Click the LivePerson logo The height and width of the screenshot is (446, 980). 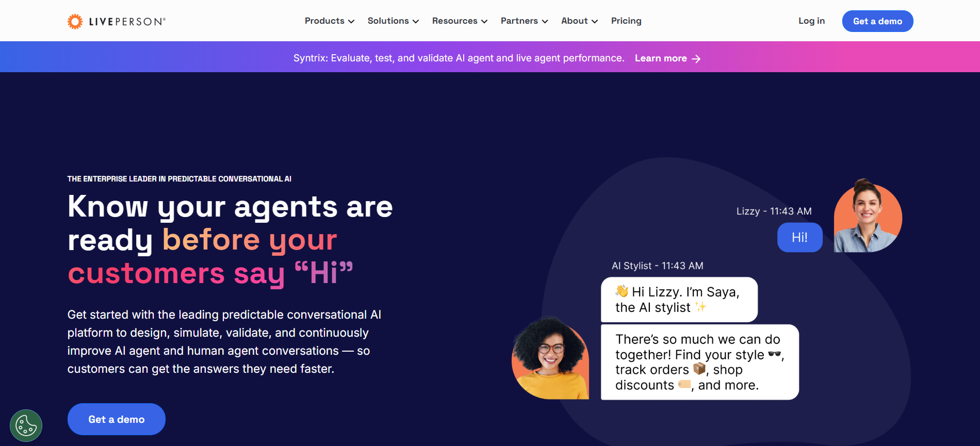(x=117, y=21)
